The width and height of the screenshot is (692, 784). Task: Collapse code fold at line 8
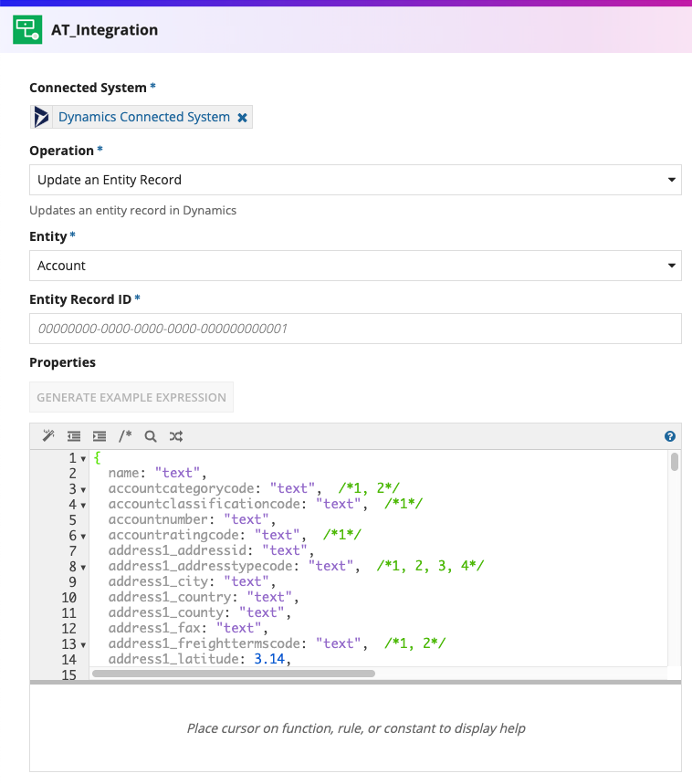click(x=83, y=567)
